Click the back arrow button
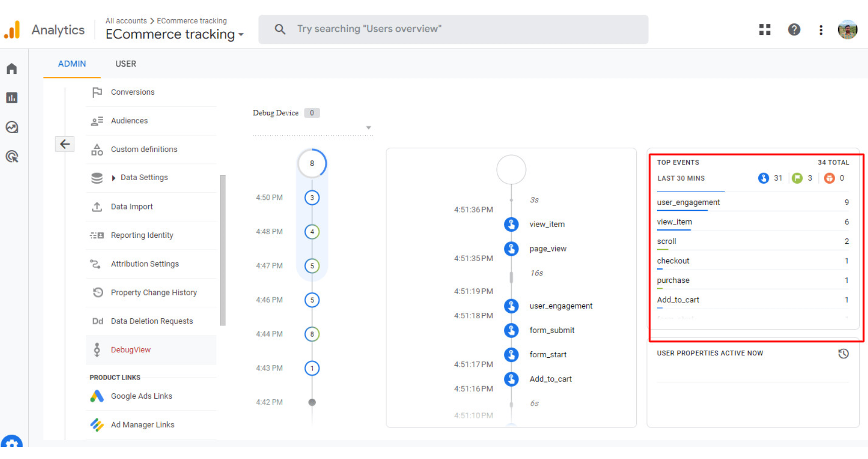The width and height of the screenshot is (868, 459). click(65, 144)
